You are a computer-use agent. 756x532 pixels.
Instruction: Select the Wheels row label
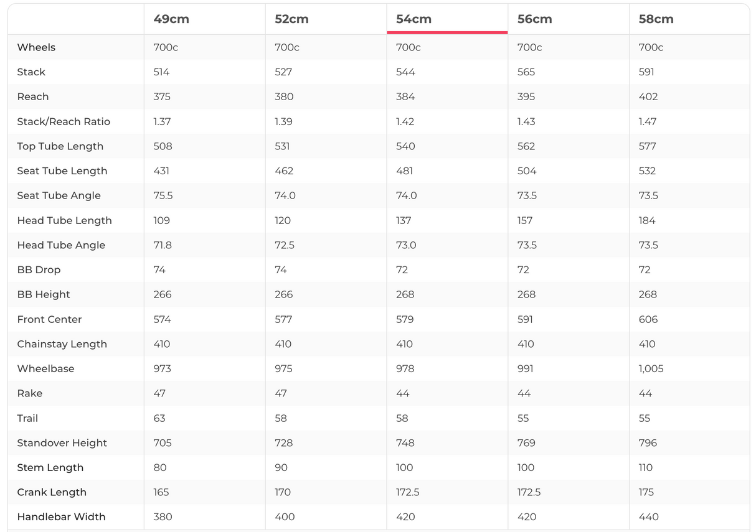coord(36,47)
